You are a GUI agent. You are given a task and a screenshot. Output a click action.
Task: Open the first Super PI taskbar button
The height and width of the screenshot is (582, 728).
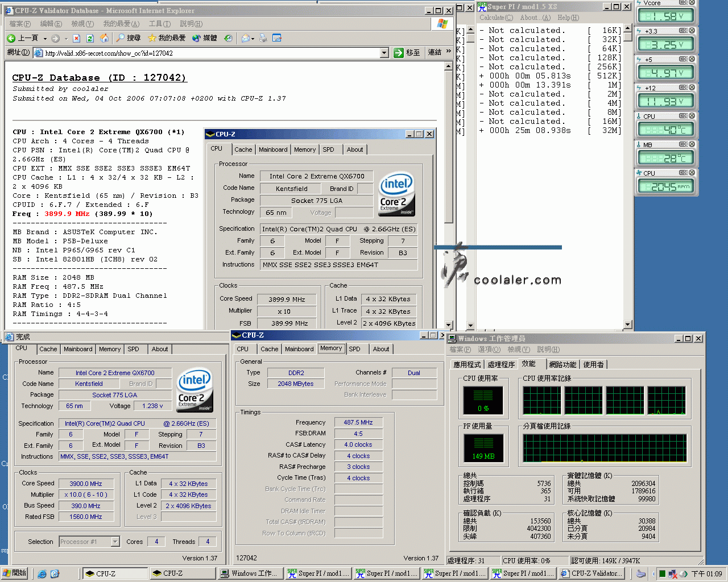318,573
